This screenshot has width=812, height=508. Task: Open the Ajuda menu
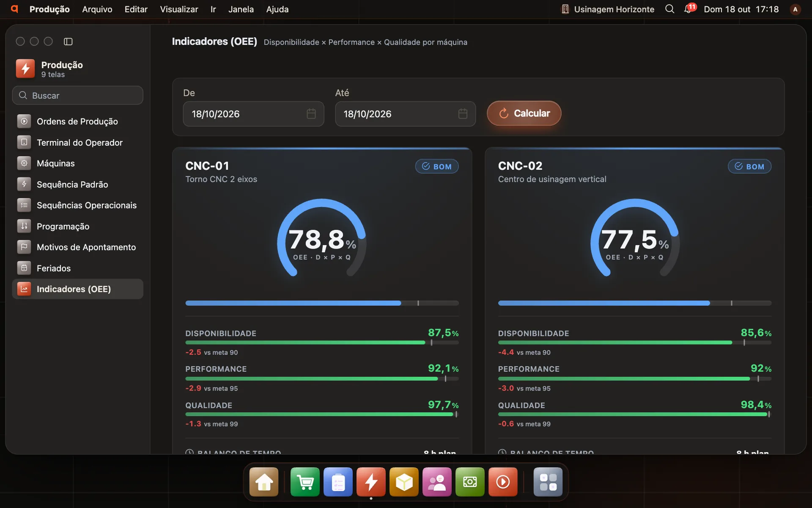(x=277, y=9)
